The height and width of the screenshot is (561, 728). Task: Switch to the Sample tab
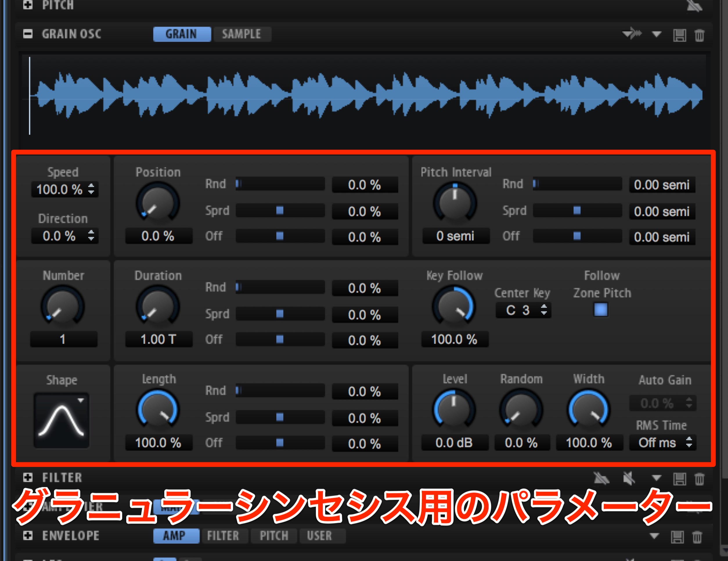[242, 34]
